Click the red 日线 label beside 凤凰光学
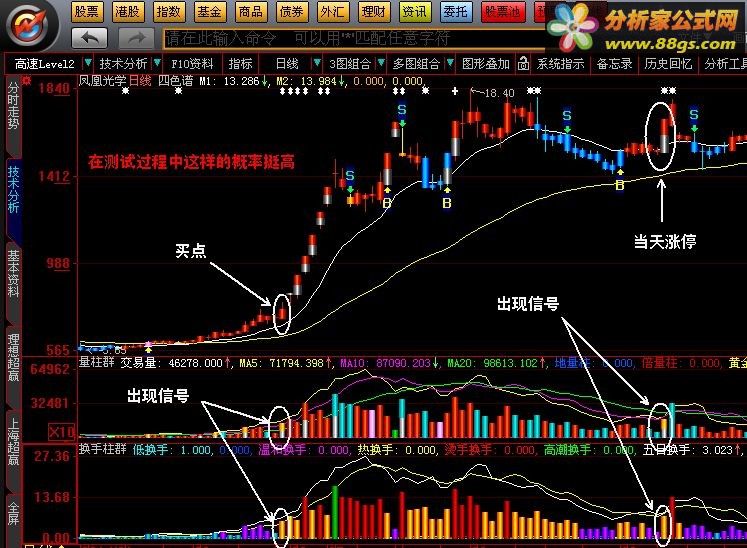Screen dimensions: 747x548 tap(140, 81)
